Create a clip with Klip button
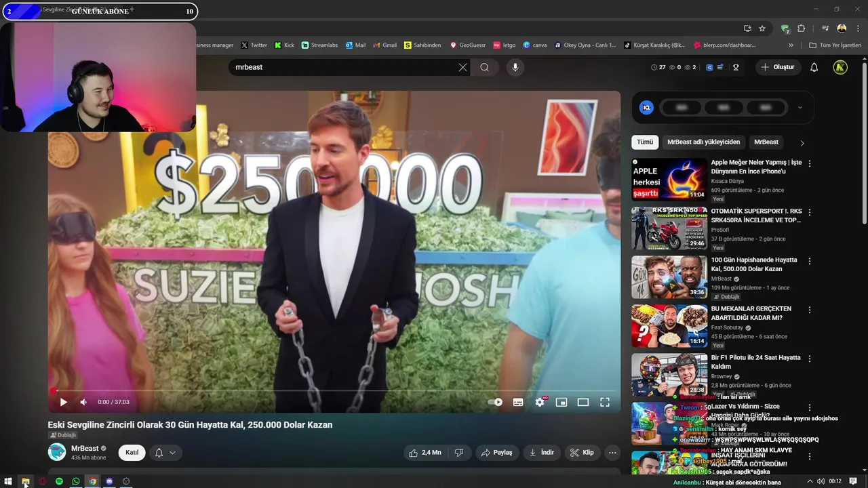Screen dimensions: 868x488 [x=583, y=453]
